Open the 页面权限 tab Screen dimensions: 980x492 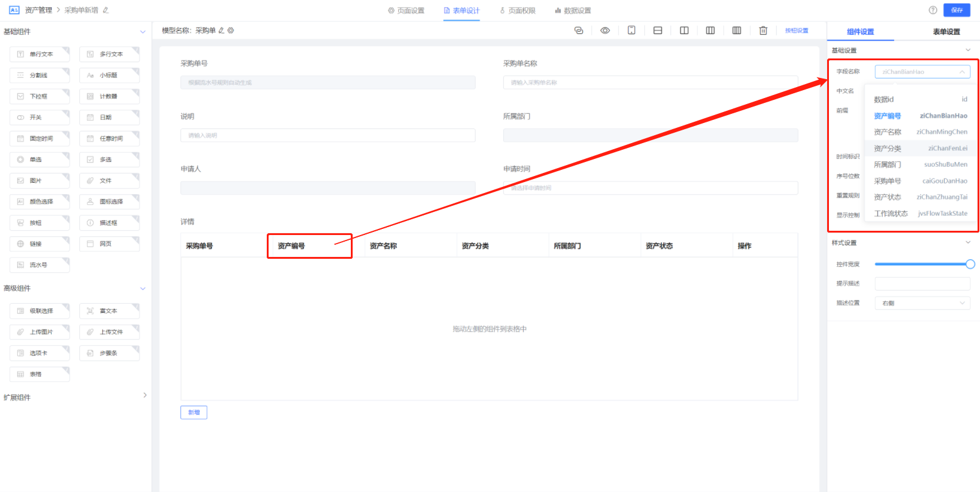[x=517, y=10]
